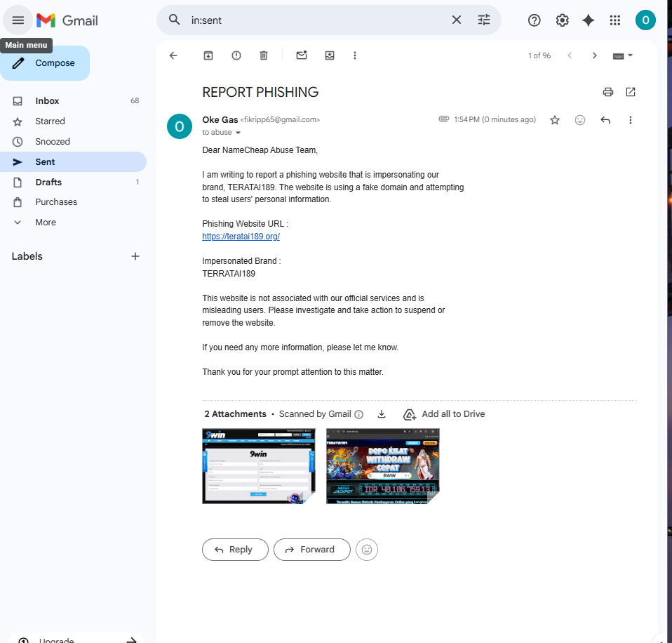Screen dimensions: 672x643
Task: Create a new label plus icon
Action: 135,256
